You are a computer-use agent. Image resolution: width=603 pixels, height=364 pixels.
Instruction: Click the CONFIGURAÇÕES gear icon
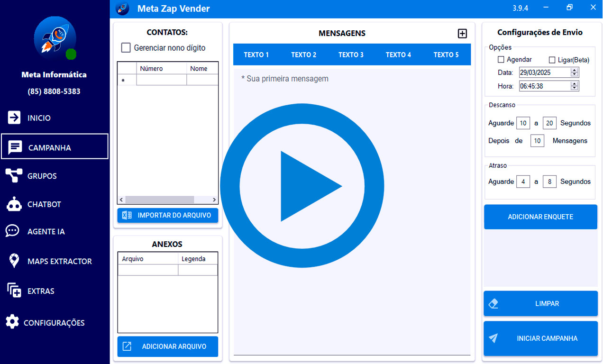[12, 321]
